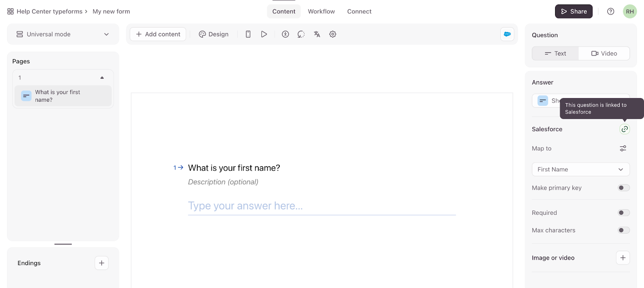Expand the First Name mapping dropdown
The width and height of the screenshot is (644, 288).
coord(580,169)
